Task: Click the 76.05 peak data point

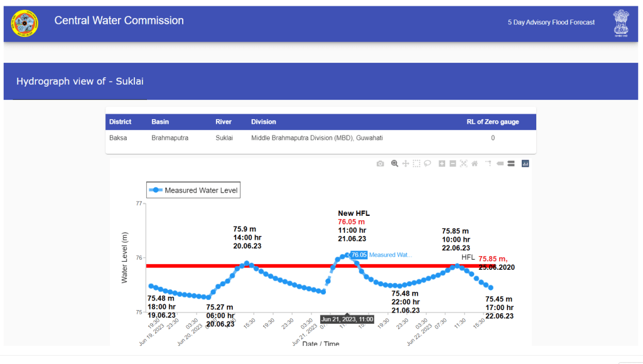Action: [x=347, y=255]
